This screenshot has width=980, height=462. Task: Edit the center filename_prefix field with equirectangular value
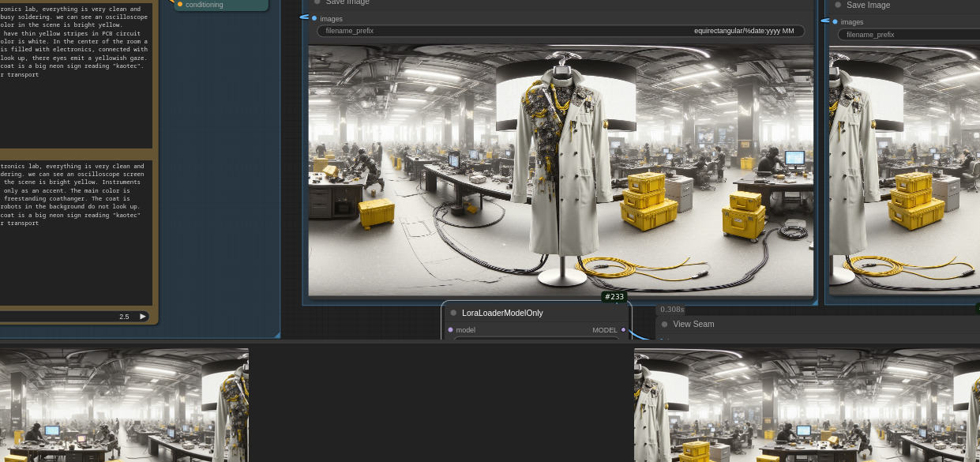(561, 31)
